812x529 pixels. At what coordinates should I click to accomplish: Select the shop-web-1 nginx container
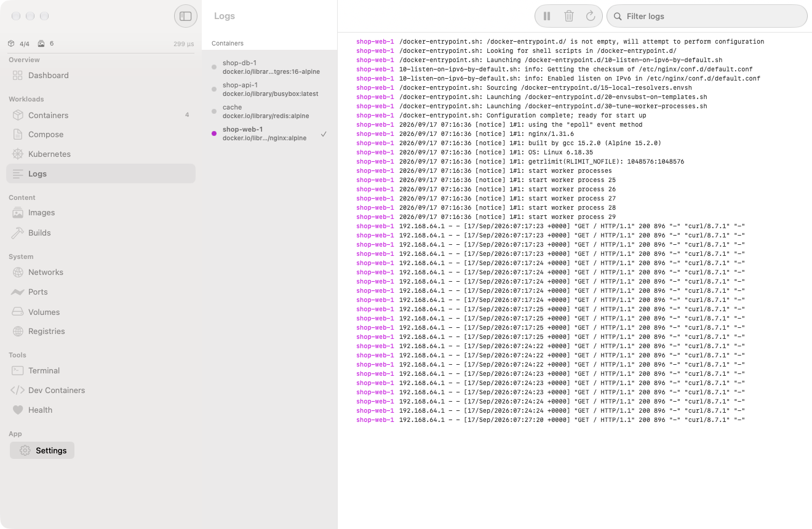click(269, 133)
